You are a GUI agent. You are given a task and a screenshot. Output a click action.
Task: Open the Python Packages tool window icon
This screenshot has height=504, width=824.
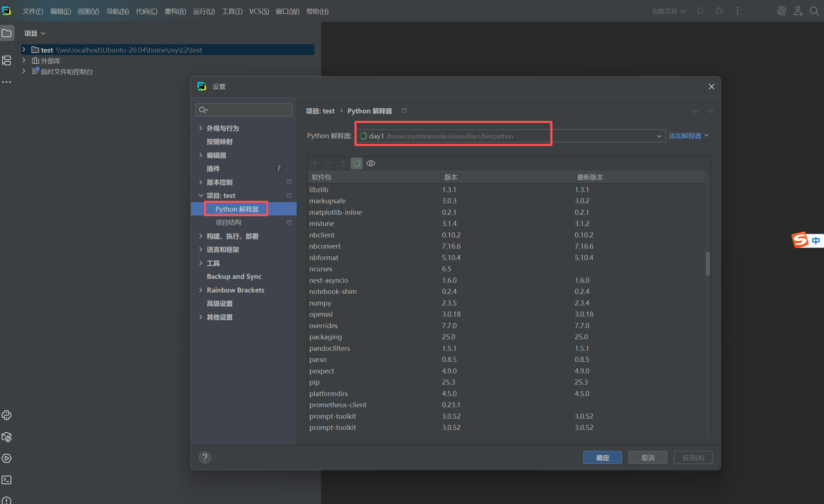[6, 437]
